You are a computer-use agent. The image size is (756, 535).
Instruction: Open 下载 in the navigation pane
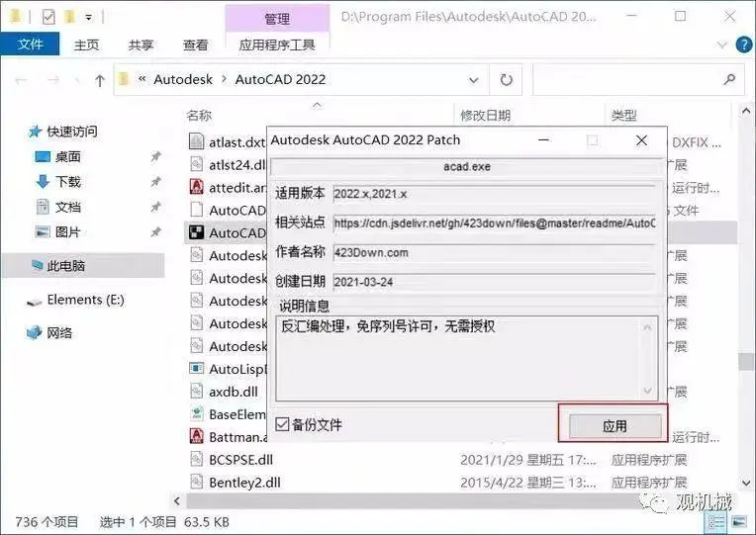coord(67,182)
